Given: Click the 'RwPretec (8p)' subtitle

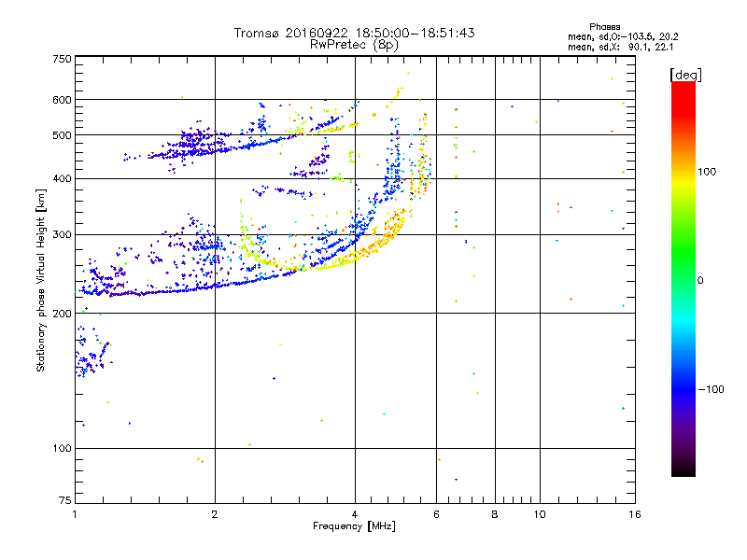Looking at the screenshot, I should [x=354, y=45].
